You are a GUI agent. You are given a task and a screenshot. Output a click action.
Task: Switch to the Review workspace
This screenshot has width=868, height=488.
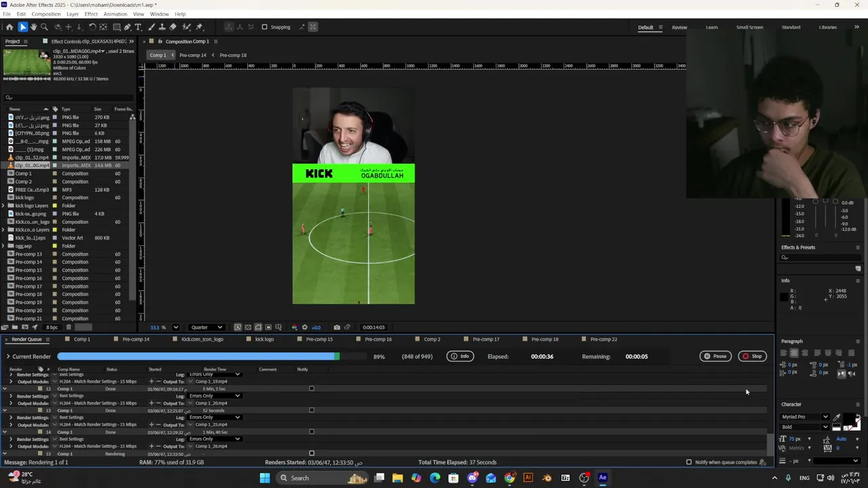(679, 27)
